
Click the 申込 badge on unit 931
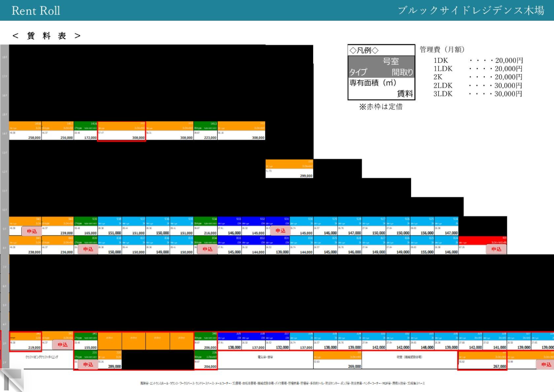click(280, 231)
